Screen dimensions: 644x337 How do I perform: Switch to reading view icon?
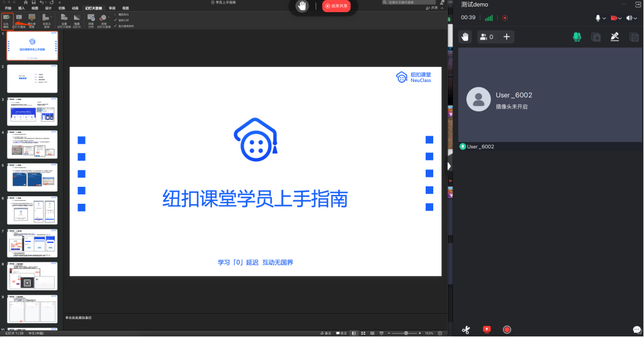[372, 334]
